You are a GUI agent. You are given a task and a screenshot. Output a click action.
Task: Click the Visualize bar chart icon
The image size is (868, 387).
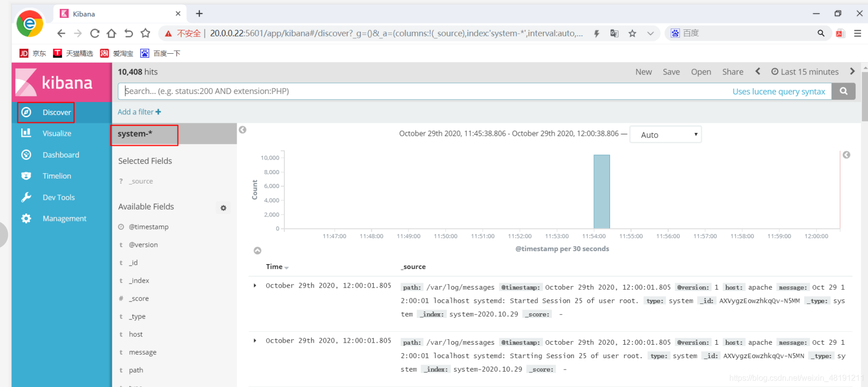[26, 133]
